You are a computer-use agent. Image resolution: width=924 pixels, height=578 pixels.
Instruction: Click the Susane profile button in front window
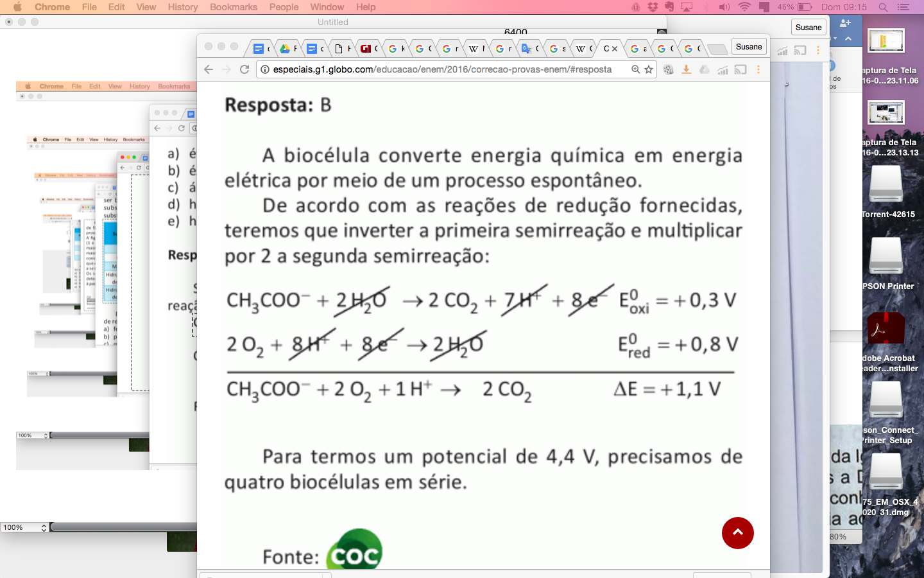click(749, 47)
